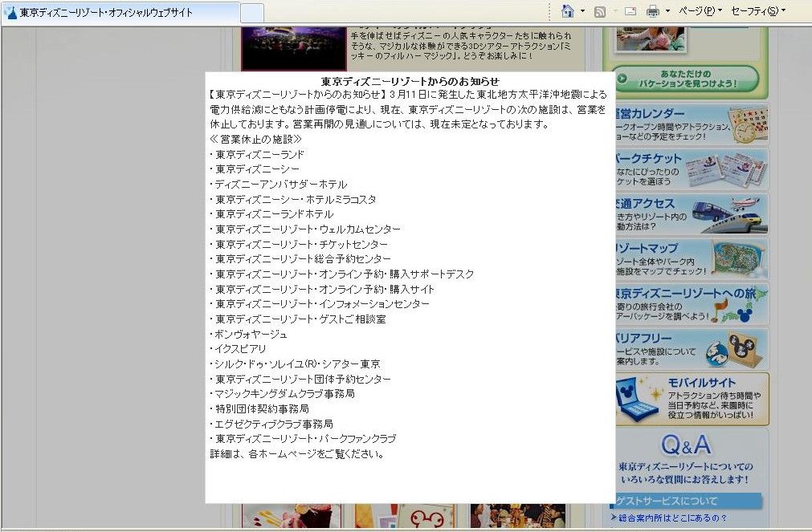The height and width of the screenshot is (532, 812).
Task: Open the セーフティ(S) menu
Action: pyautogui.click(x=758, y=11)
